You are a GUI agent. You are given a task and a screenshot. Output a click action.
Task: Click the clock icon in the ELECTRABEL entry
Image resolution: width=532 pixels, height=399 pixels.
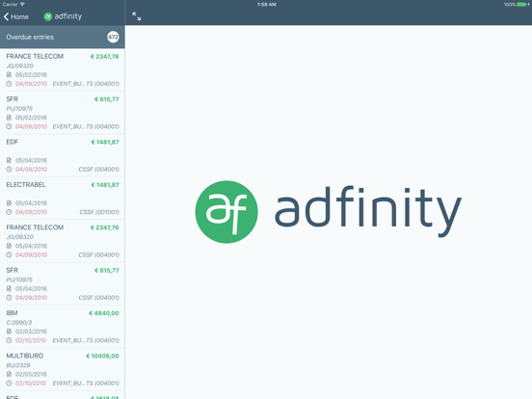10,212
